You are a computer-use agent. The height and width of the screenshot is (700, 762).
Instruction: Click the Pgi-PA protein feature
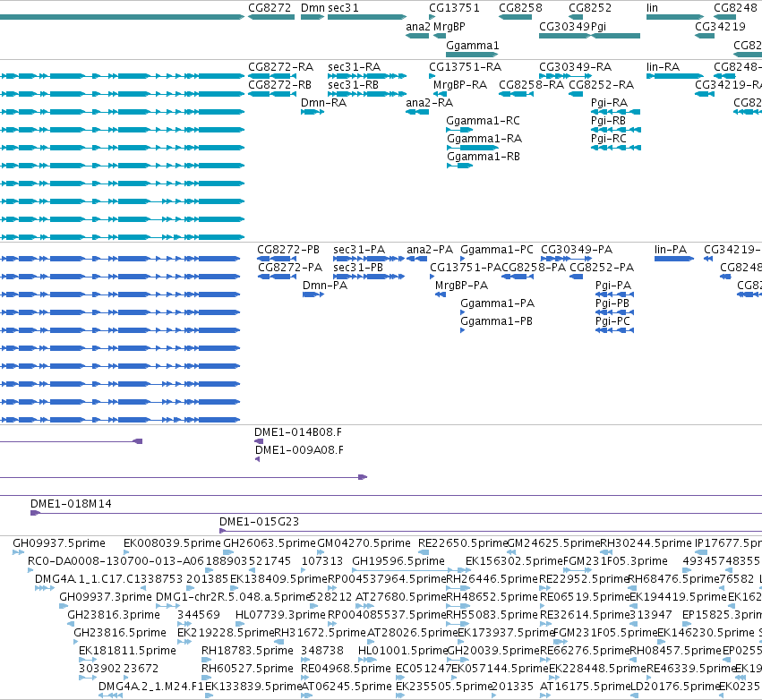click(615, 295)
